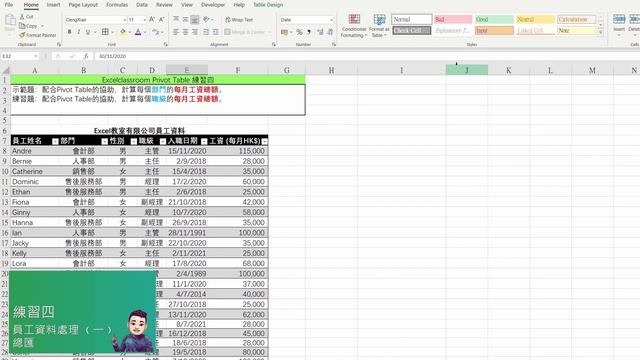This screenshot has width=640, height=360.
Task: Align text right
Action: [195, 32]
